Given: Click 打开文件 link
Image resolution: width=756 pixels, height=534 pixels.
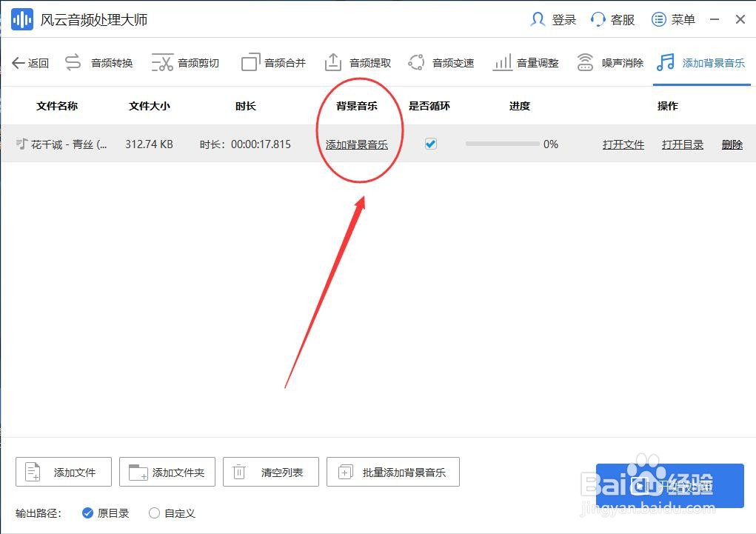Looking at the screenshot, I should coord(623,144).
